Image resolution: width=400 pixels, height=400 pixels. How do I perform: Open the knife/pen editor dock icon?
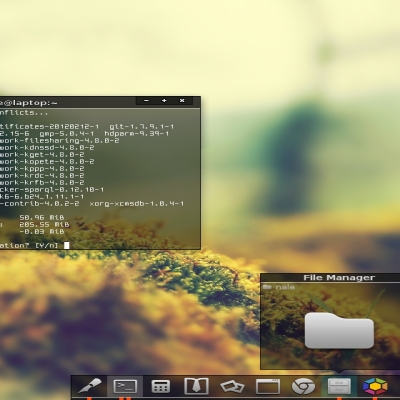pos(89,386)
